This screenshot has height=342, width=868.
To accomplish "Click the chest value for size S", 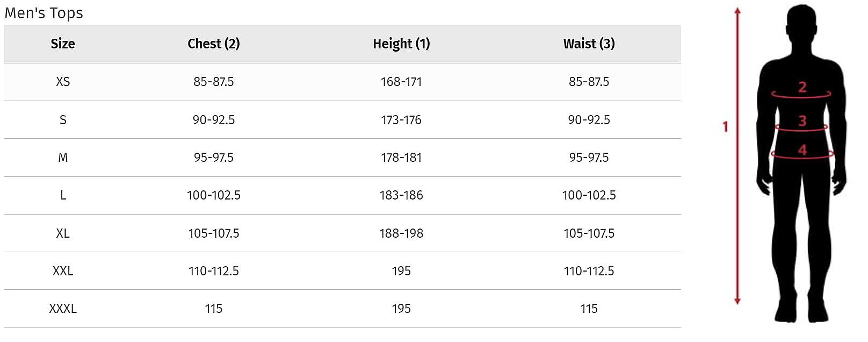I will coord(213,120).
